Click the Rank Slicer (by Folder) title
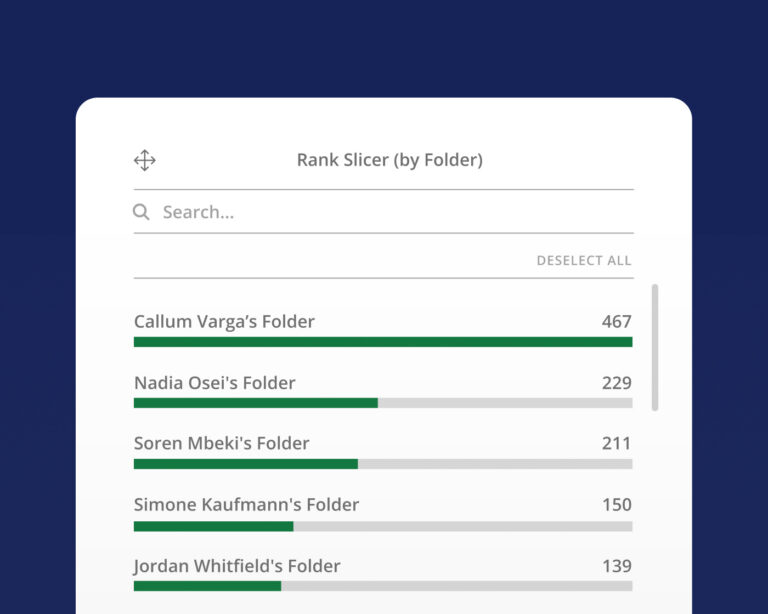768x614 pixels. (x=390, y=160)
